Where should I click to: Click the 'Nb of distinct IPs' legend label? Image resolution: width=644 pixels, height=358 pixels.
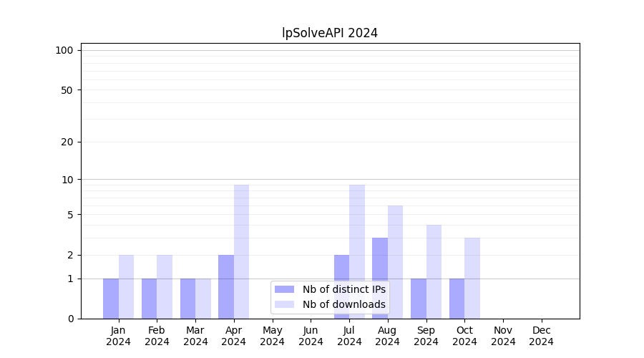click(x=343, y=289)
